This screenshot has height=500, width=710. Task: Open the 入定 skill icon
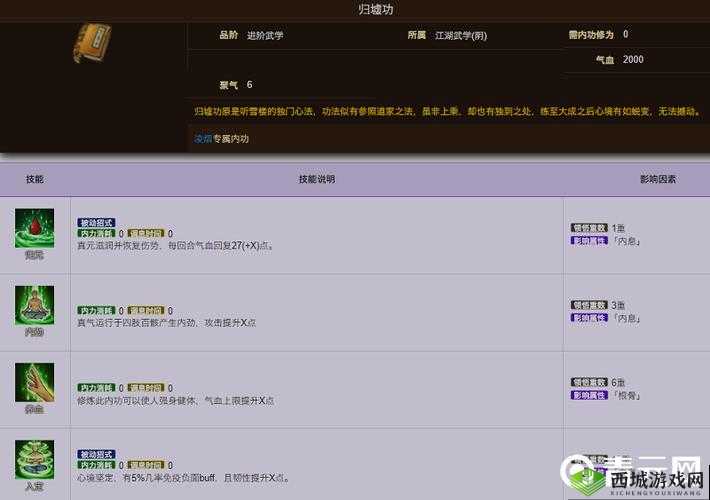coord(34,459)
